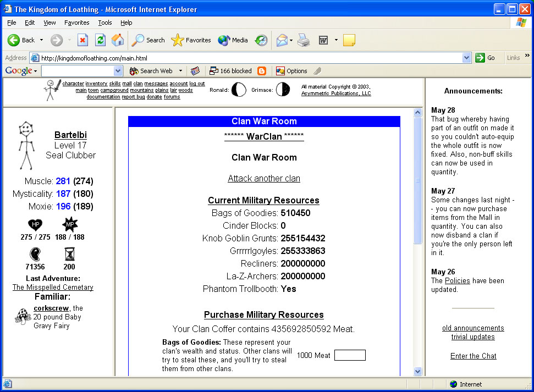This screenshot has width=534, height=392.
Task: Click the Attack another clan link
Action: click(264, 179)
